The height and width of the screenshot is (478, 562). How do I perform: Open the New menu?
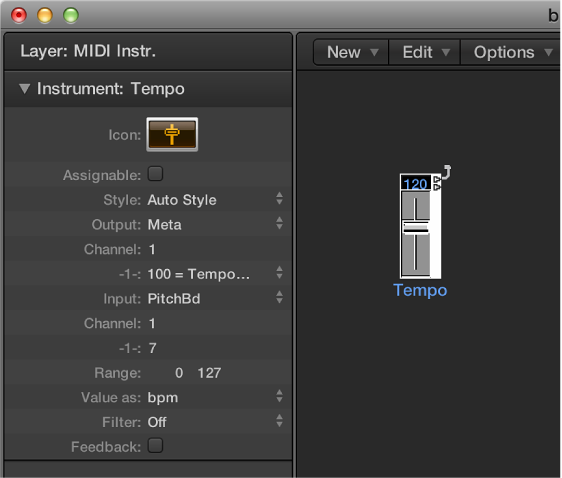click(x=351, y=52)
